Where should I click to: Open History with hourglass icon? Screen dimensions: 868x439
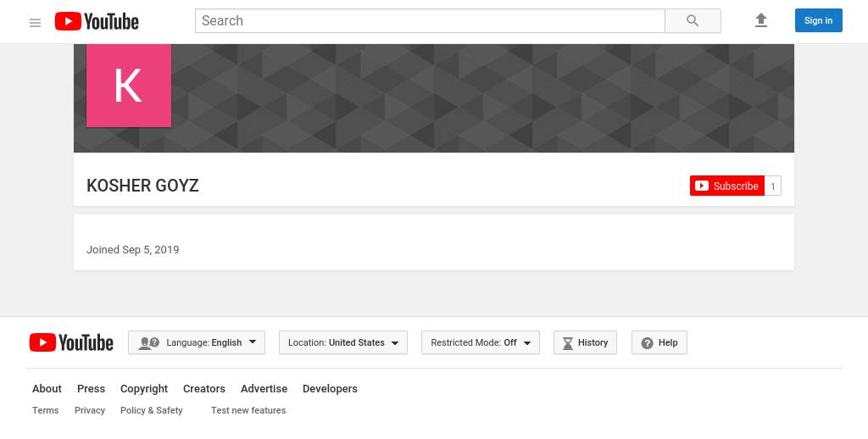585,342
